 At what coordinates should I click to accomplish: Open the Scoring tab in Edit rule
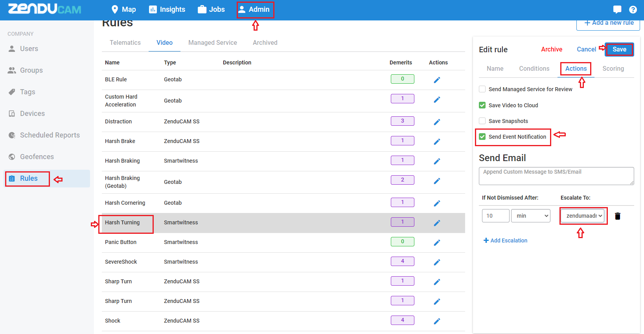click(613, 68)
